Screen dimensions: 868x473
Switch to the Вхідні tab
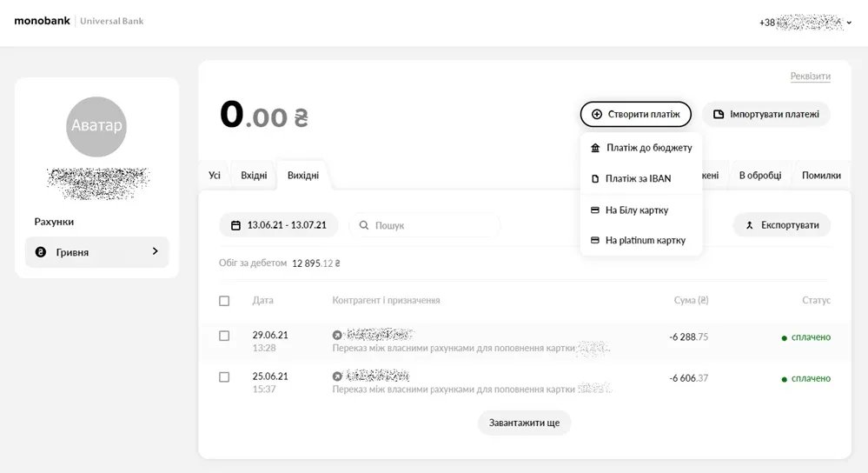254,176
